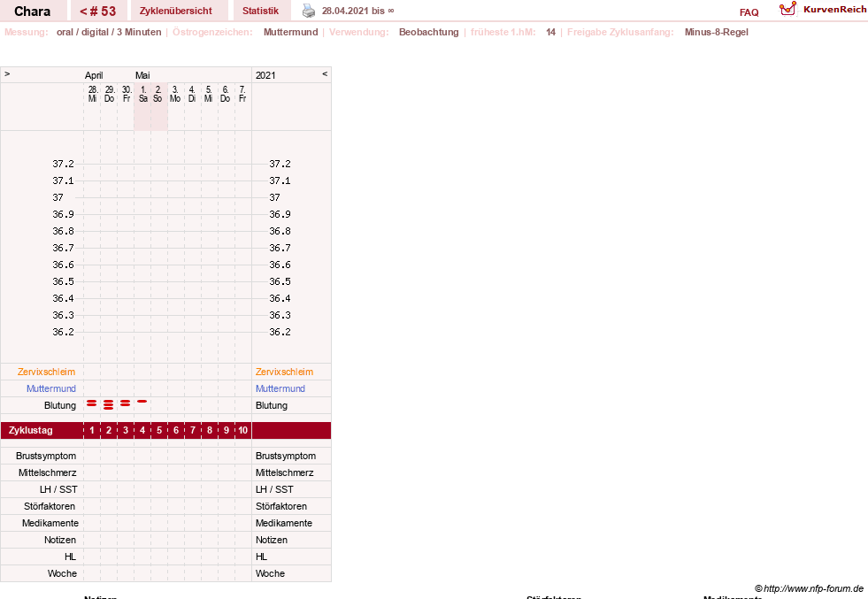Viewport: 868px width, 599px height.
Task: Click the left 'Blutung' row label
Action: click(60, 405)
